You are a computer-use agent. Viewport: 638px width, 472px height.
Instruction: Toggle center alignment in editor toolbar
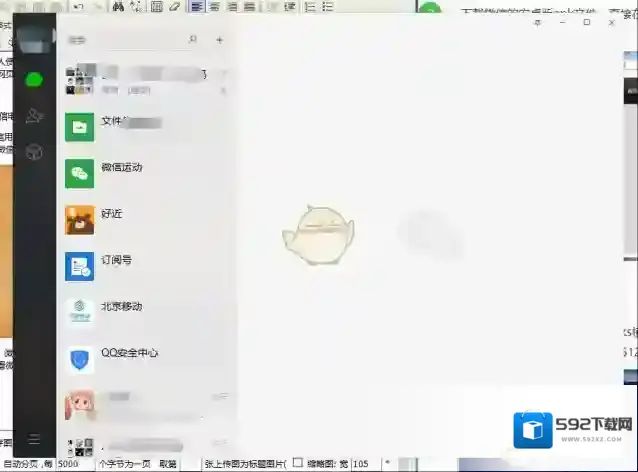[214, 7]
